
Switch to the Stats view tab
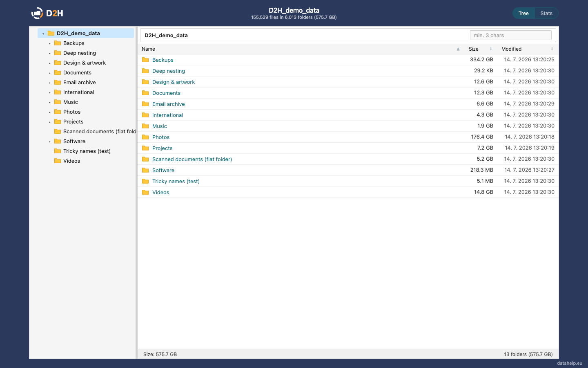point(546,13)
